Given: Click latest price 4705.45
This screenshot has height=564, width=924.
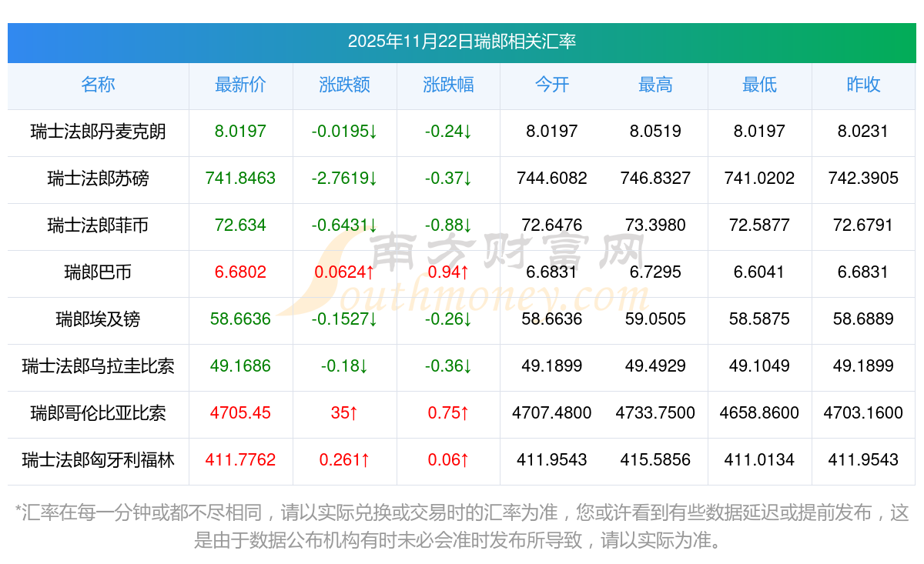Looking at the screenshot, I should 240,413.
